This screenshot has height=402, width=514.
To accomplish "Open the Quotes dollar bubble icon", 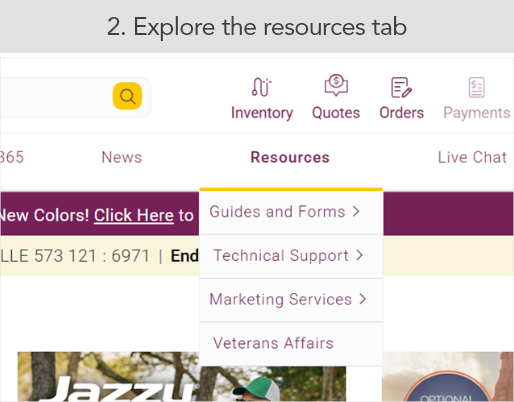I will pos(336,85).
